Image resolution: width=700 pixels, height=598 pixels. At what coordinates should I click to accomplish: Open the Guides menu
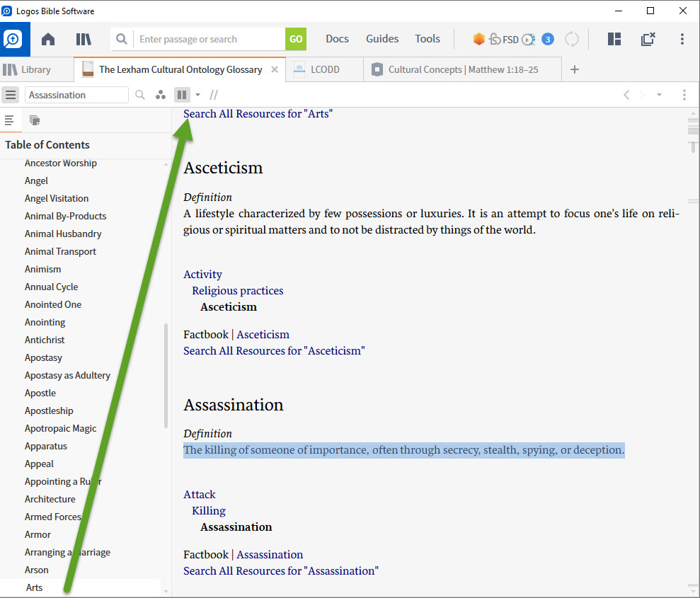382,39
